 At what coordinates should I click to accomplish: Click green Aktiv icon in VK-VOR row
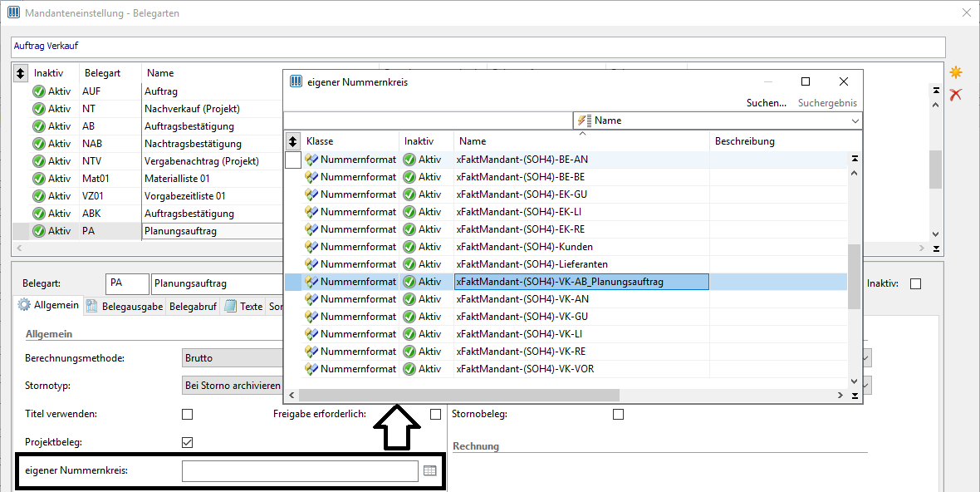409,370
